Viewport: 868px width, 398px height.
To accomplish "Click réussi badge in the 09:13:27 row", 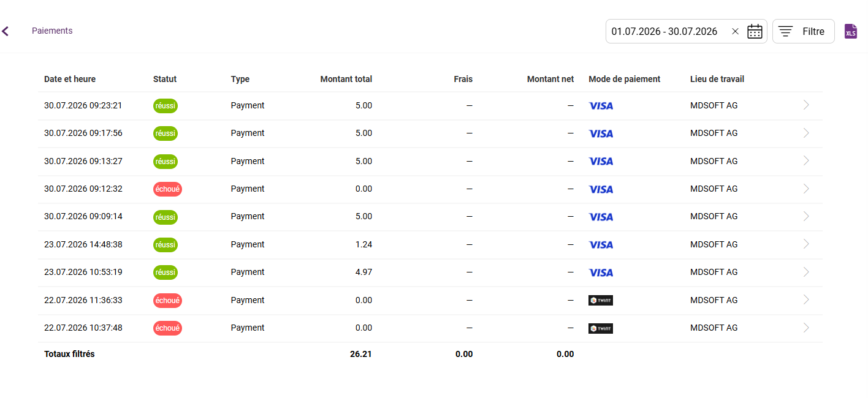I will tap(166, 162).
